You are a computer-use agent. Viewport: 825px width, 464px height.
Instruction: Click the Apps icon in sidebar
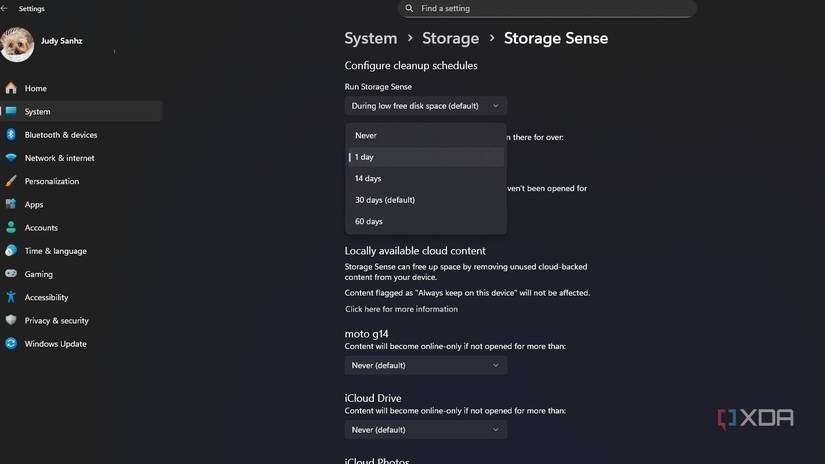pos(11,204)
